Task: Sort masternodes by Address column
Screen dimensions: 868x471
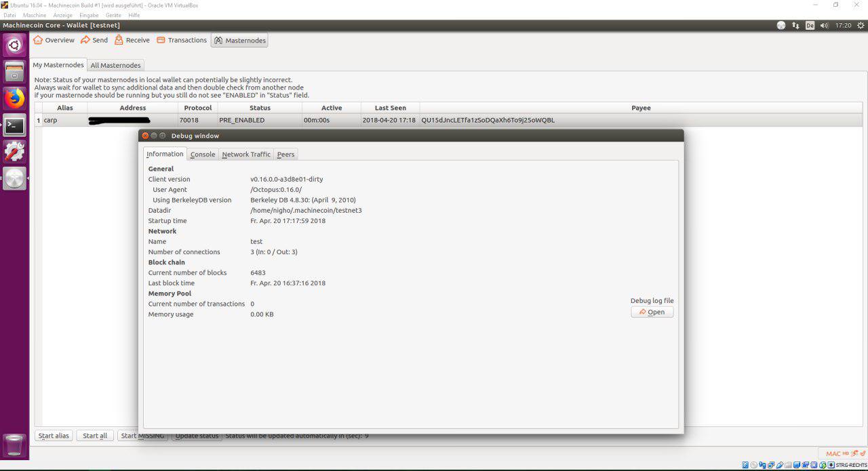Action: (133, 108)
